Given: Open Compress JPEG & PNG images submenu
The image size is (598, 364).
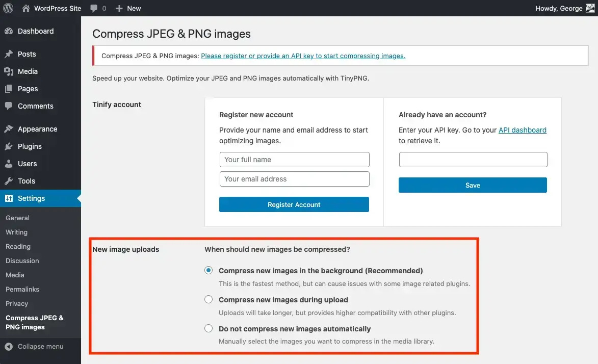Looking at the screenshot, I should tap(35, 322).
